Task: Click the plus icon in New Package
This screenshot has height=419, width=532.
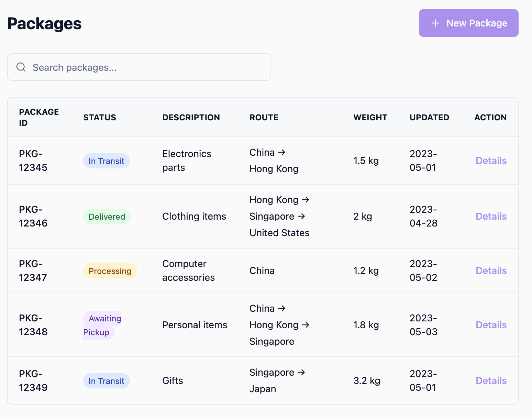Action: (435, 23)
